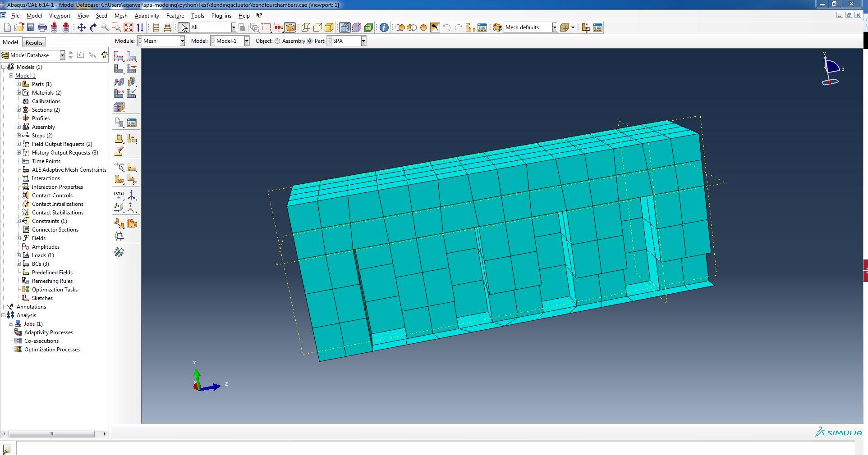Click the context-sensitive Help arrow icon
The image size is (868, 455).
[x=259, y=16]
